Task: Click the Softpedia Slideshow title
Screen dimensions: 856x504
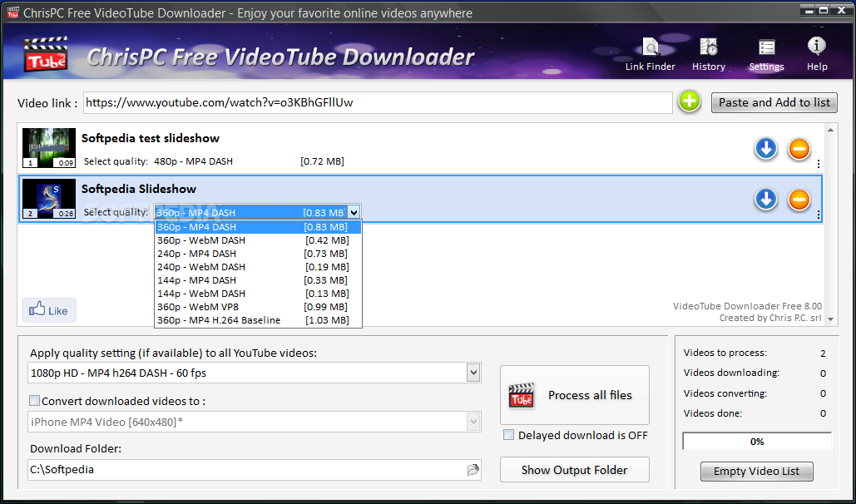Action: click(x=139, y=189)
